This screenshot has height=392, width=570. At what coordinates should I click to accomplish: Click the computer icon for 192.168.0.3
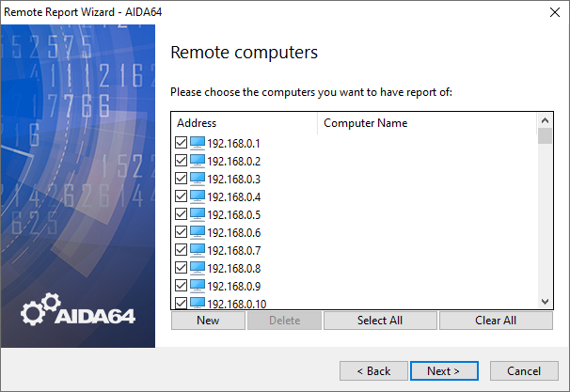(x=198, y=179)
